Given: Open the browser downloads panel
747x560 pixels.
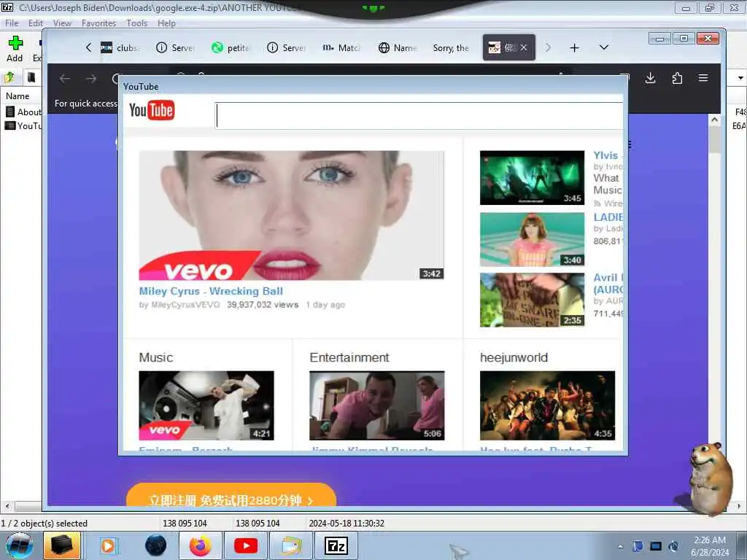Looking at the screenshot, I should pyautogui.click(x=650, y=78).
